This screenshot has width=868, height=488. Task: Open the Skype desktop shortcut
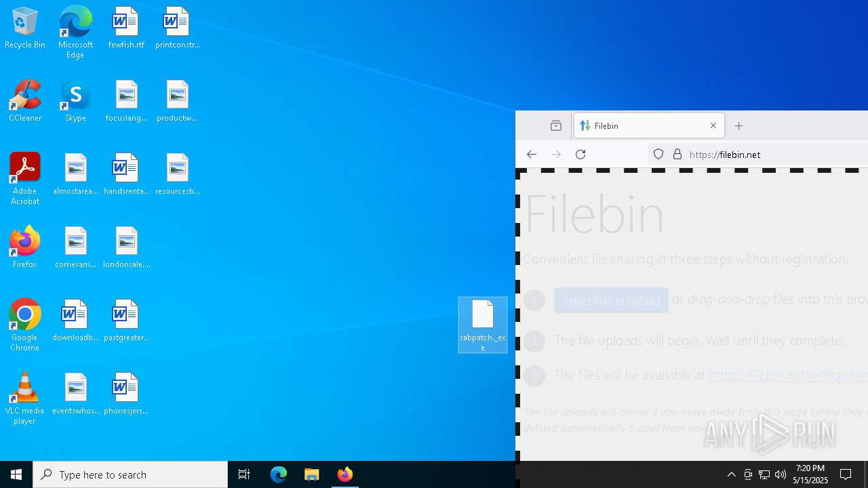[x=75, y=102]
